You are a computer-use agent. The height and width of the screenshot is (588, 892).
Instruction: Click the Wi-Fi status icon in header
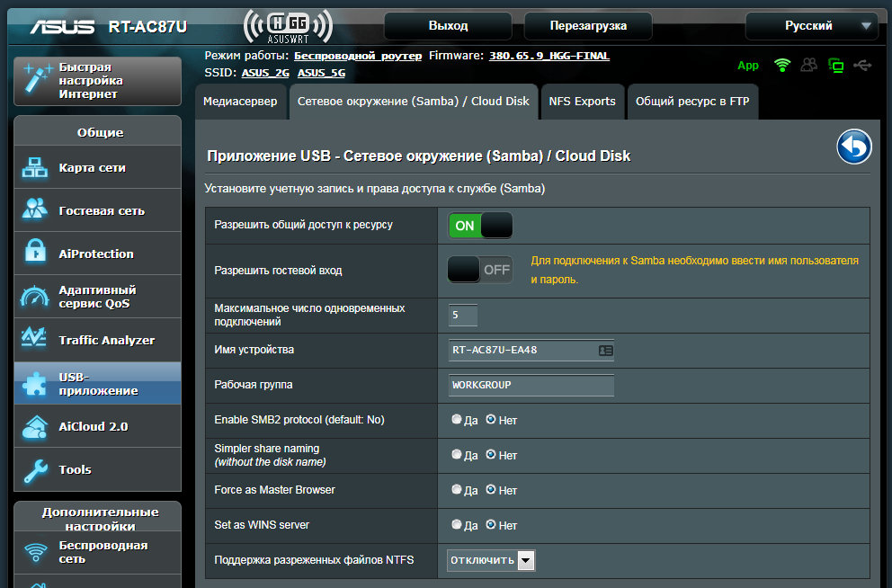pyautogui.click(x=782, y=66)
